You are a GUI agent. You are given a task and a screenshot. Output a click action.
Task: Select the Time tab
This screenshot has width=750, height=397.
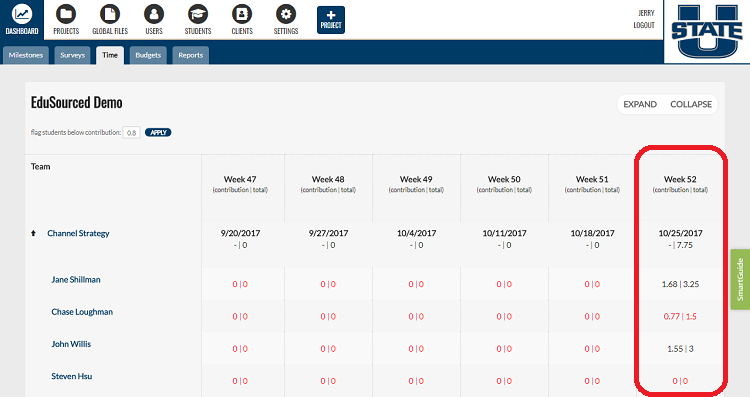click(x=110, y=55)
